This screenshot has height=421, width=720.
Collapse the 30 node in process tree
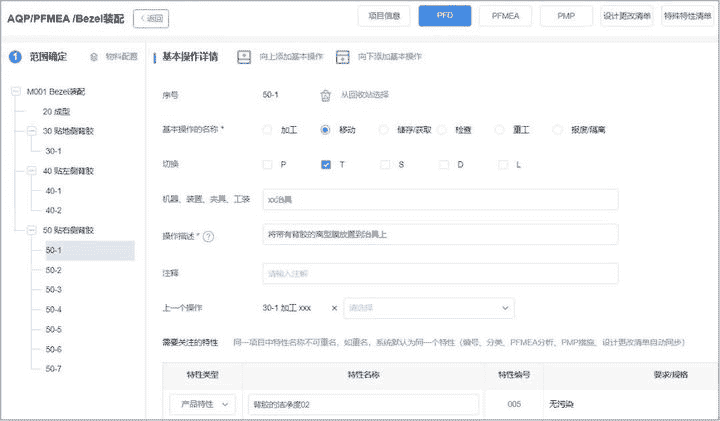31,131
